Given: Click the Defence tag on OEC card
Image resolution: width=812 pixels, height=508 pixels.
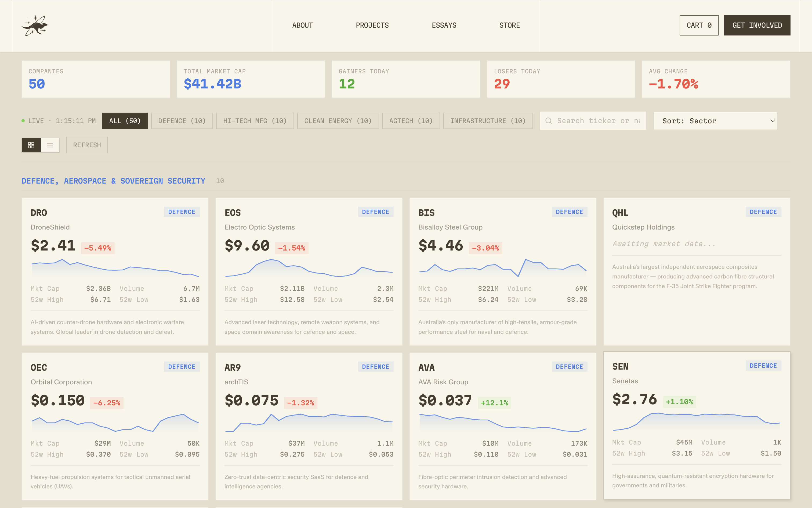Looking at the screenshot, I should click(x=182, y=367).
